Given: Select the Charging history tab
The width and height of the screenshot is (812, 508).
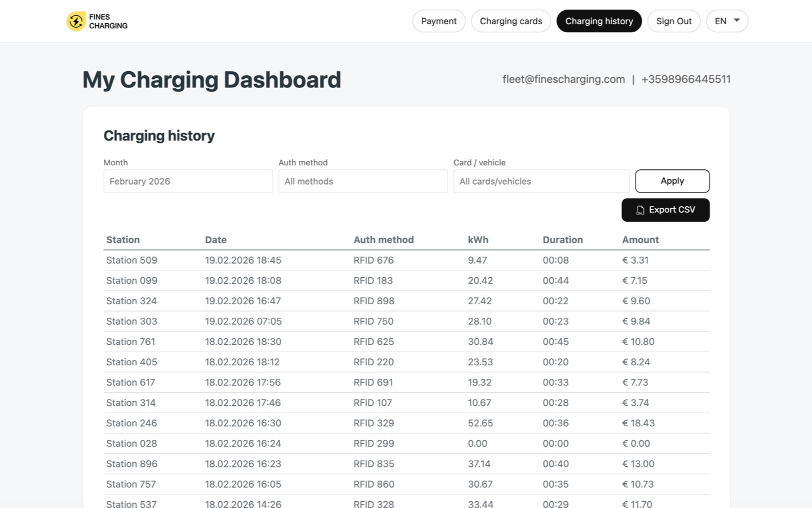Looking at the screenshot, I should coord(599,21).
